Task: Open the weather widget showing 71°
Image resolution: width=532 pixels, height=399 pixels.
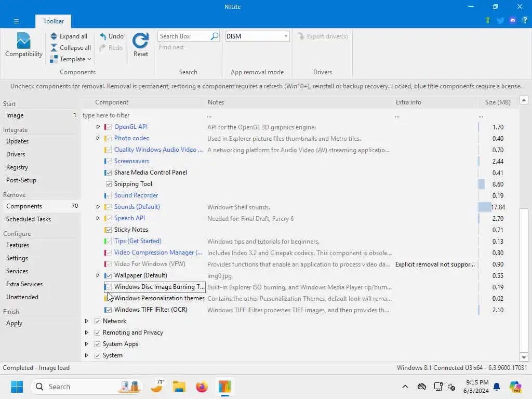Action: [x=157, y=386]
